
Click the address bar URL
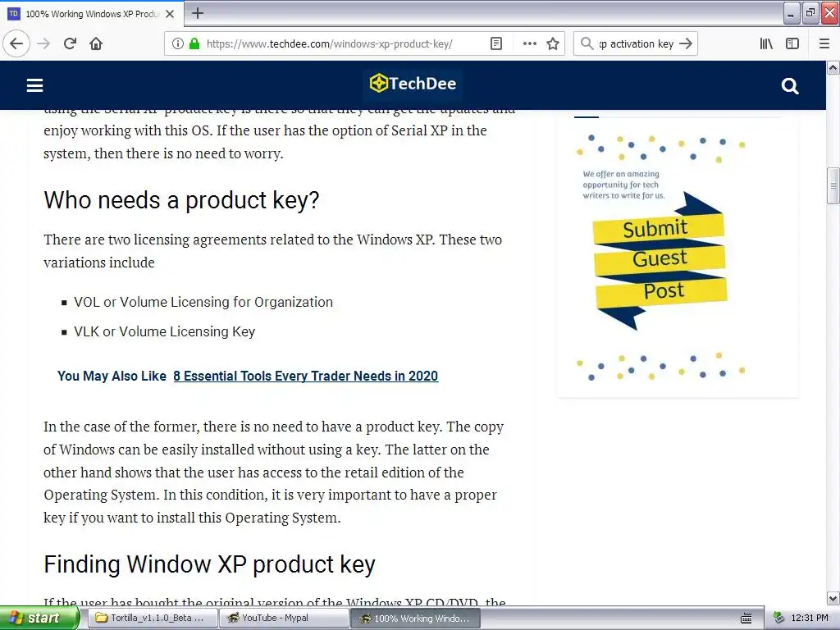click(329, 43)
